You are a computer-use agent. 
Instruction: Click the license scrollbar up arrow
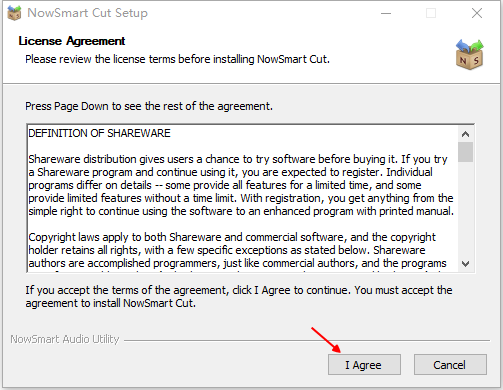[466, 134]
